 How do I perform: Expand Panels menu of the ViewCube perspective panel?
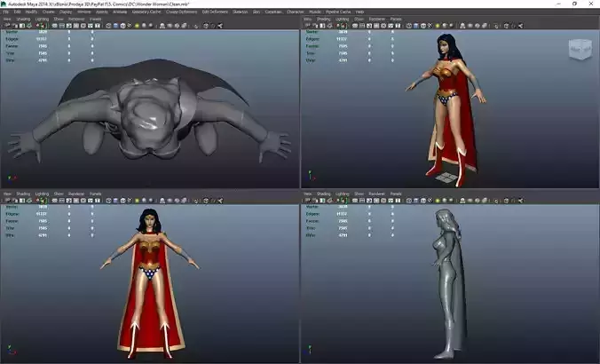(396, 19)
